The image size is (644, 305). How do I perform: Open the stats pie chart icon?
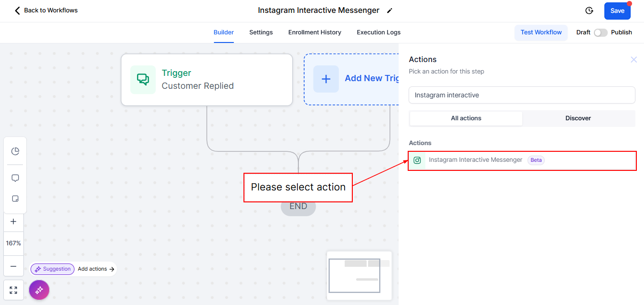coord(15,151)
